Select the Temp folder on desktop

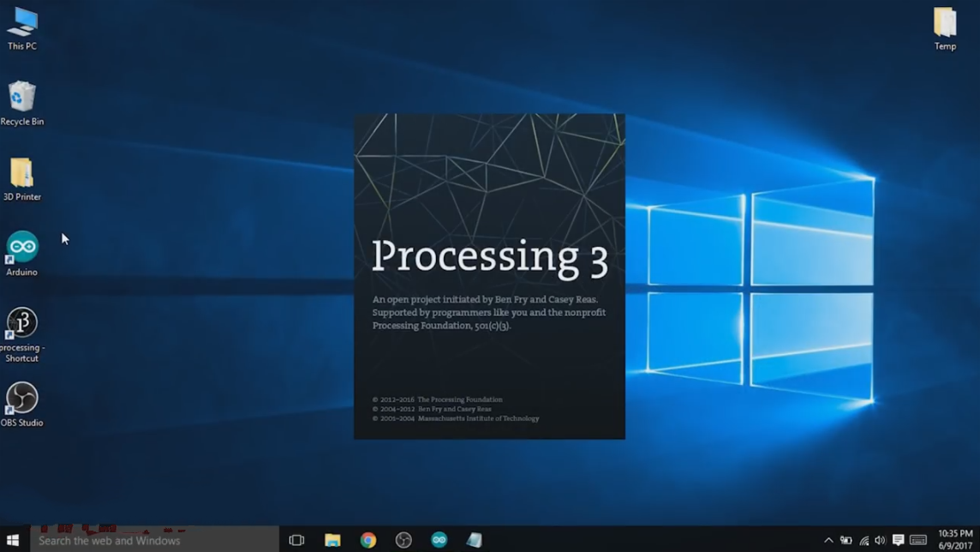(x=945, y=29)
